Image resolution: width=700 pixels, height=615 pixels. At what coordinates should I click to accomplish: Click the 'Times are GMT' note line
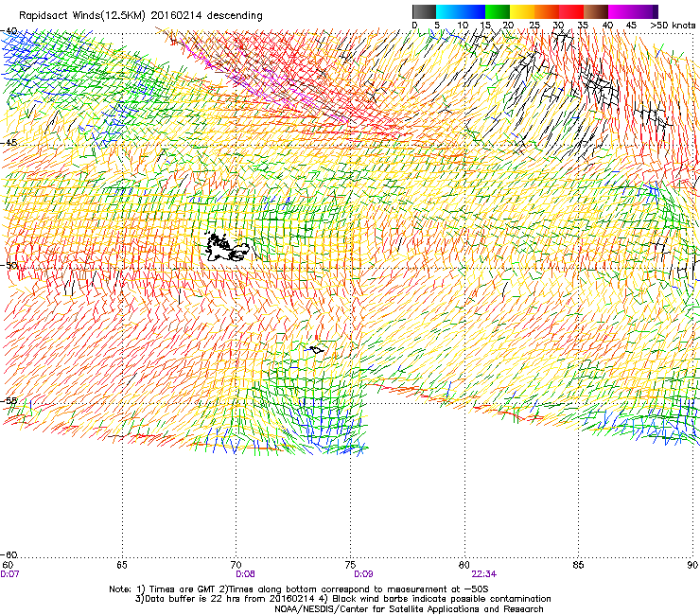(299, 589)
